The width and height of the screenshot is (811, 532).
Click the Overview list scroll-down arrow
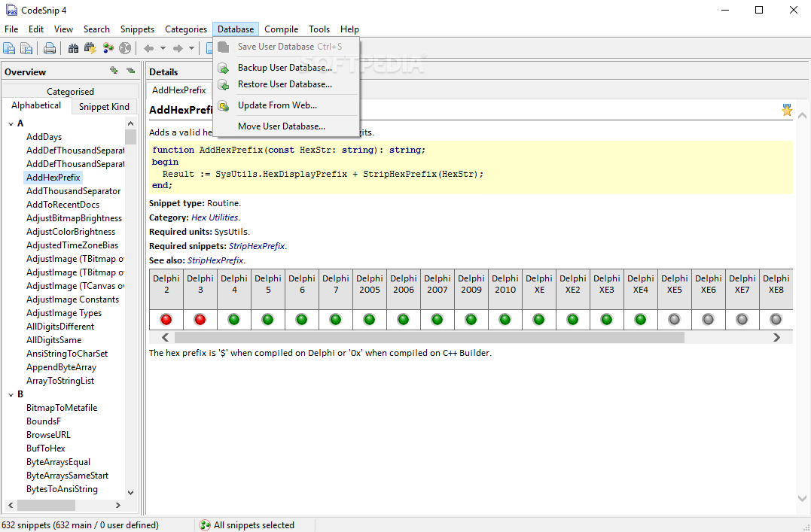pyautogui.click(x=130, y=493)
